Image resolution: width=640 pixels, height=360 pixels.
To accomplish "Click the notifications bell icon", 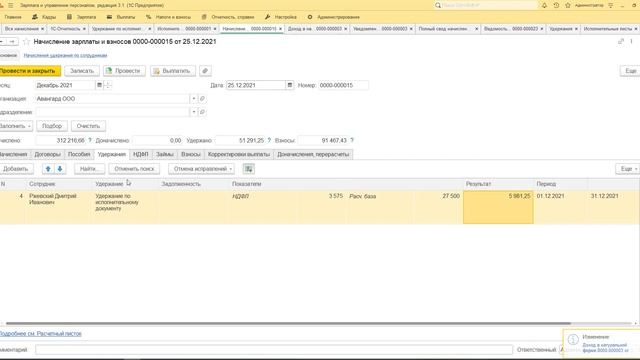I will 544,5.
